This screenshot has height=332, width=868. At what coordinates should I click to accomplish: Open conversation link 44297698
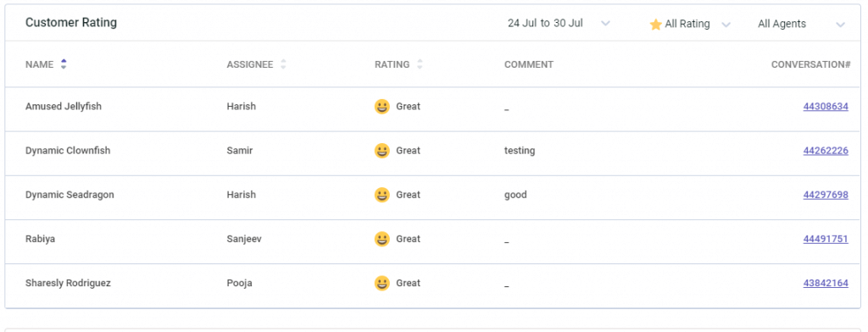pyautogui.click(x=826, y=195)
